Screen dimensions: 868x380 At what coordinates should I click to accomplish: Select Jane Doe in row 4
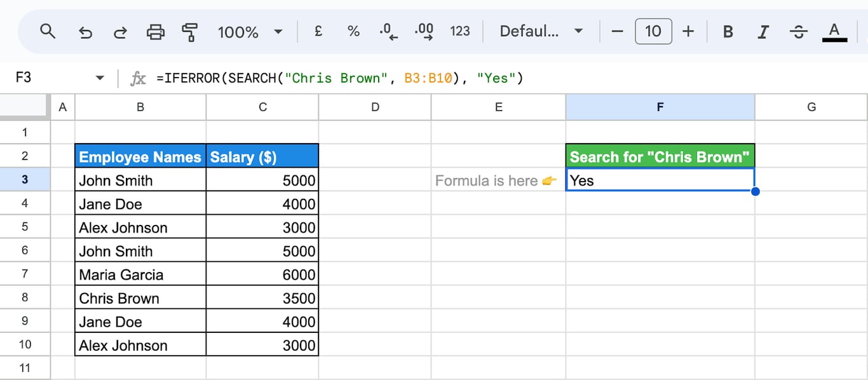140,204
